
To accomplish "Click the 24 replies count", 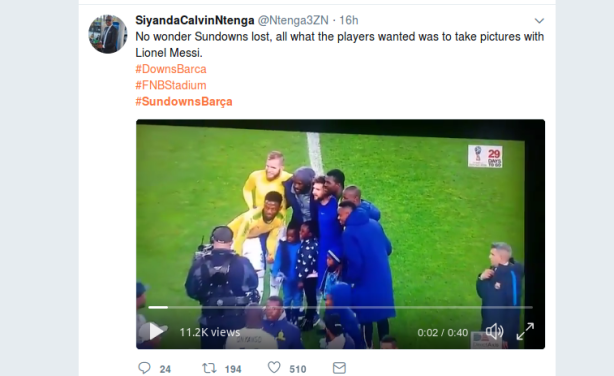I will (x=165, y=369).
